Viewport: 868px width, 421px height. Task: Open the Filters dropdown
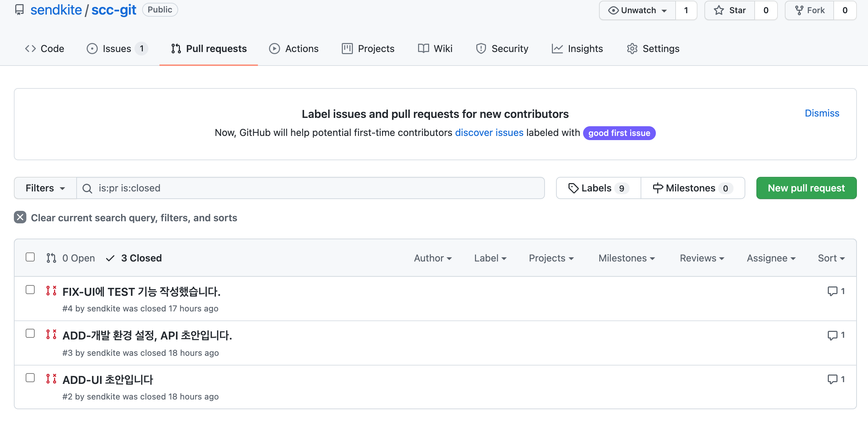(45, 188)
